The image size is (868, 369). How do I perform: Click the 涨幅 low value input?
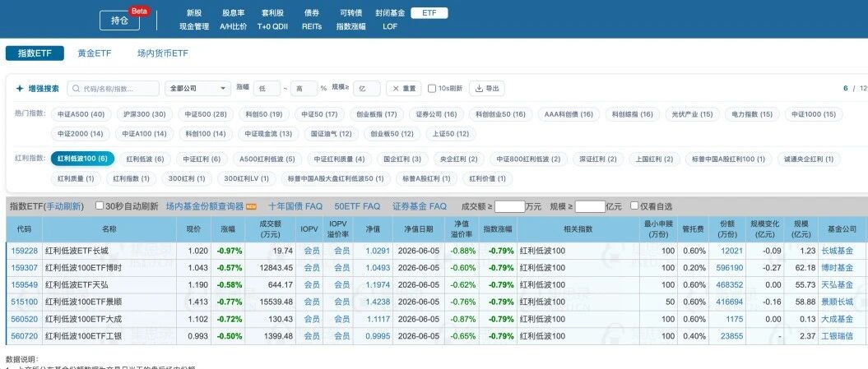point(267,89)
